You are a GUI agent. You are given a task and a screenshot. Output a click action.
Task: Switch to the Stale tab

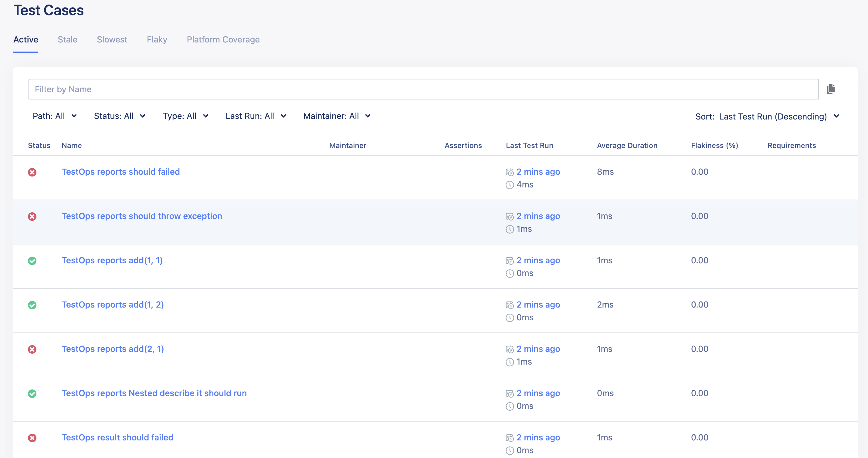(67, 39)
